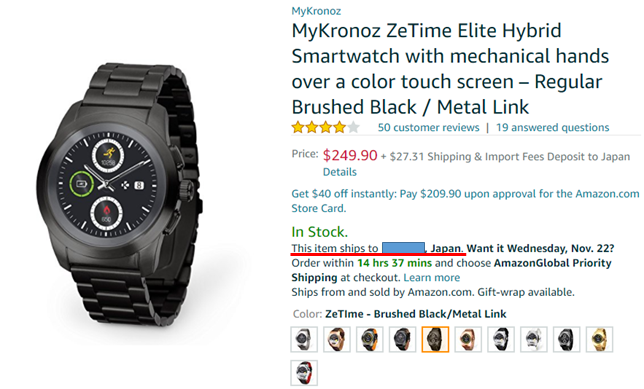The height and width of the screenshot is (389, 644).
Task: Select the gold metal watch color swatch
Action: tap(599, 339)
